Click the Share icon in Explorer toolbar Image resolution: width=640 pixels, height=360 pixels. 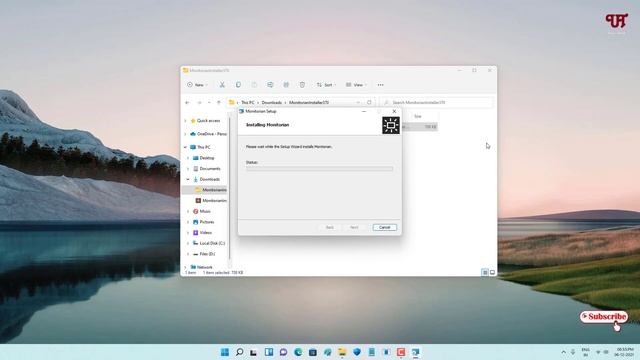286,85
